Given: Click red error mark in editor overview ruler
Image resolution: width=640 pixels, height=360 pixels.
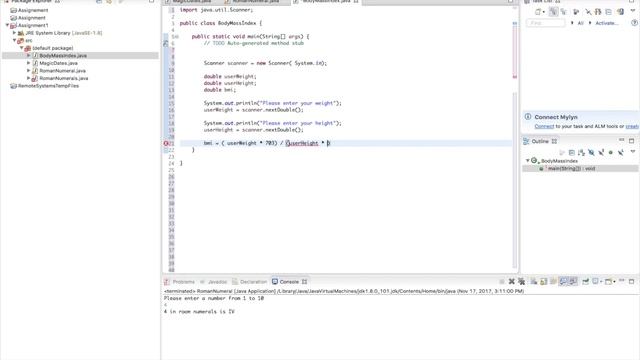Looking at the screenshot, I should [515, 77].
